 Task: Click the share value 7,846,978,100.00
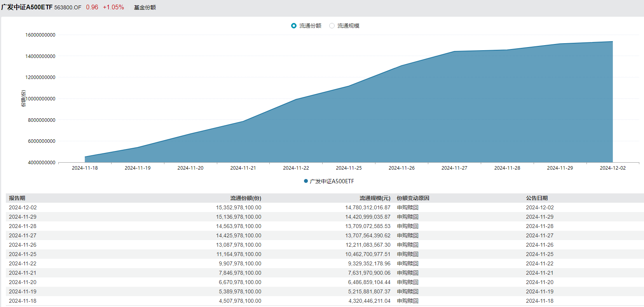[240, 273]
